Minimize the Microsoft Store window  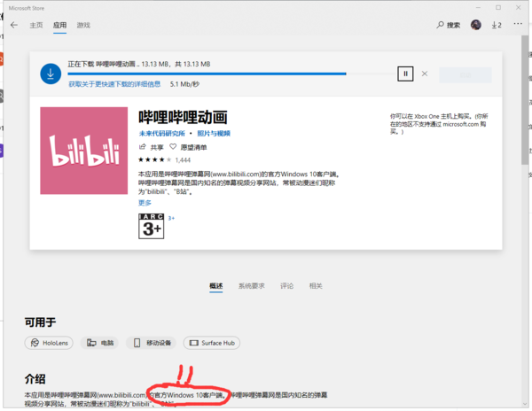point(478,7)
